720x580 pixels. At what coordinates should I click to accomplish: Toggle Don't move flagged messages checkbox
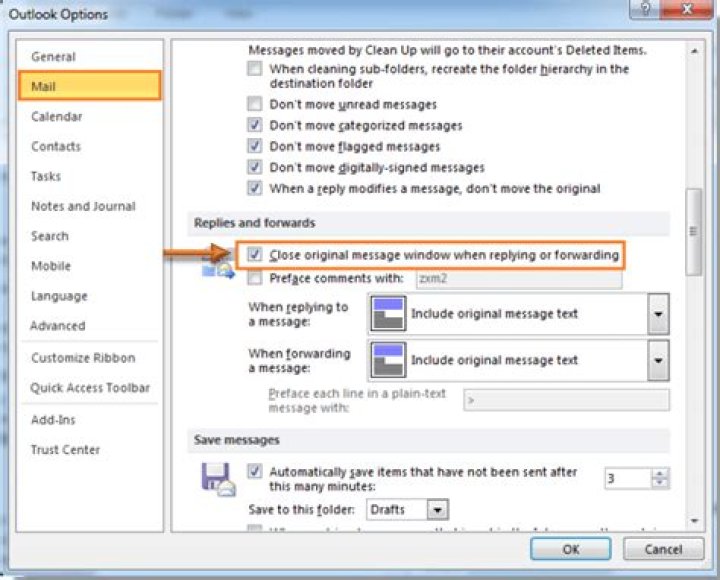(255, 146)
